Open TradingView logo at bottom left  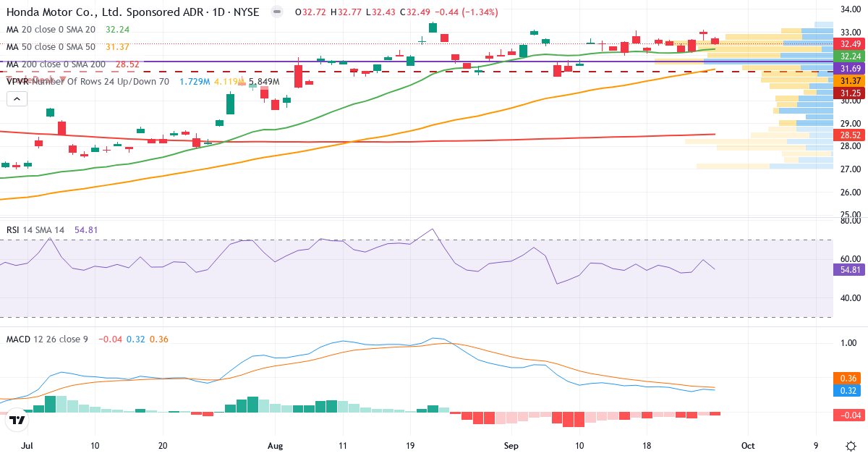click(x=17, y=420)
